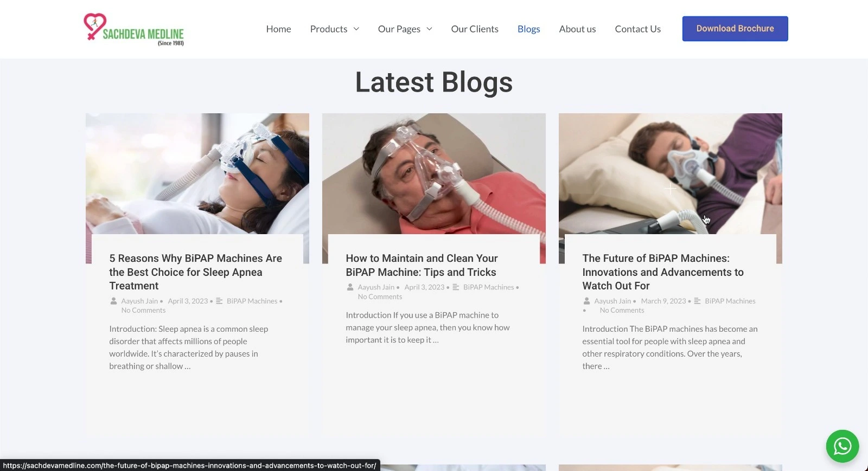The width and height of the screenshot is (868, 471).
Task: Open thumbnail of man sleeping with BiPAP mask on pillow
Action: (671, 173)
